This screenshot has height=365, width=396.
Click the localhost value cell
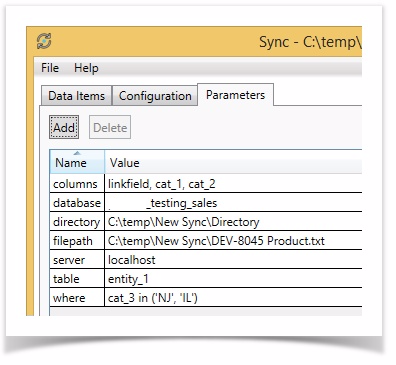233,260
